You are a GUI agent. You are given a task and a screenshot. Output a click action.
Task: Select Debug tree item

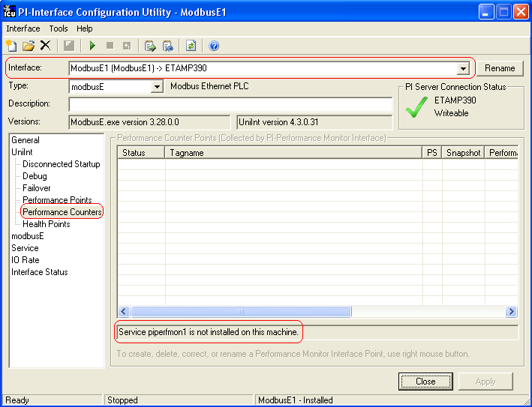click(x=35, y=176)
